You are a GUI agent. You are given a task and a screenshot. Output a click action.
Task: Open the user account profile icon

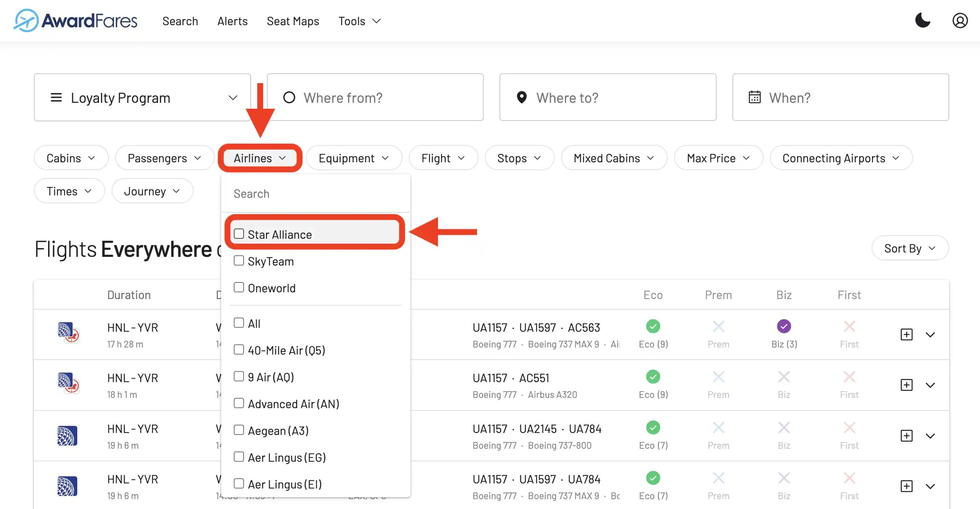click(960, 20)
